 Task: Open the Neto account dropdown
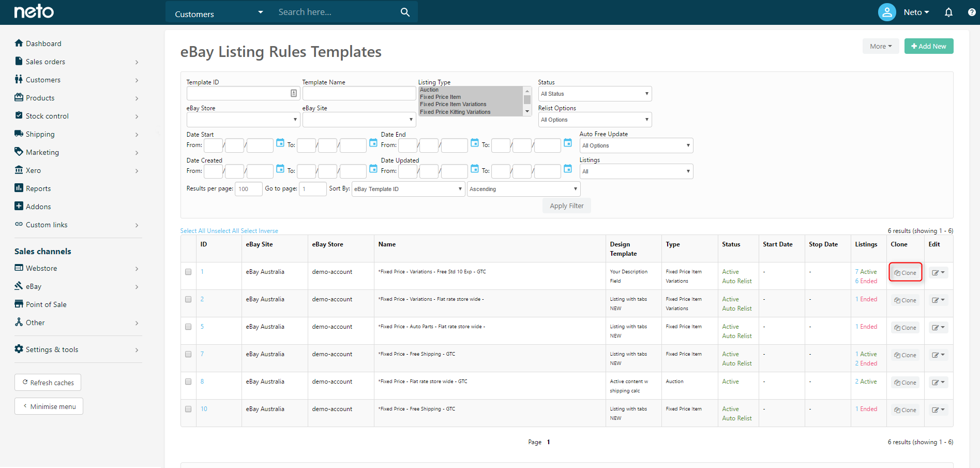[x=916, y=12]
